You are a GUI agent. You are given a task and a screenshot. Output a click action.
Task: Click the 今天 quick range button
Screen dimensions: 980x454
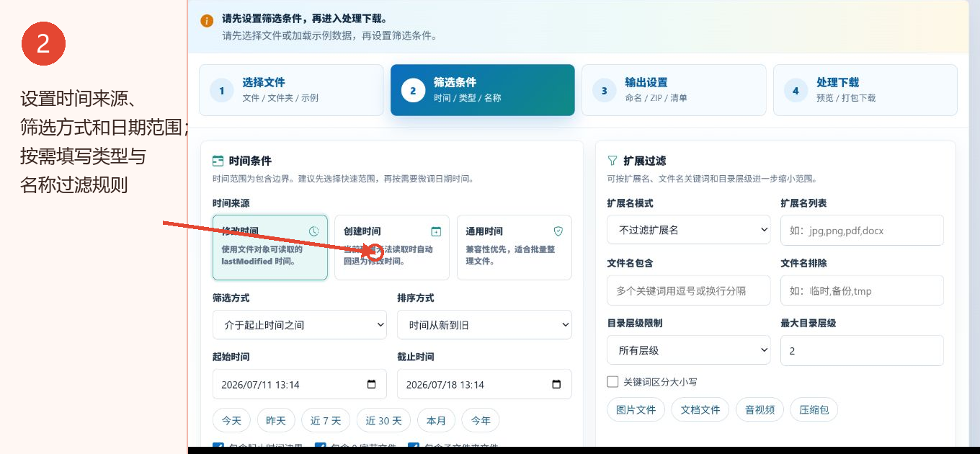(x=231, y=420)
